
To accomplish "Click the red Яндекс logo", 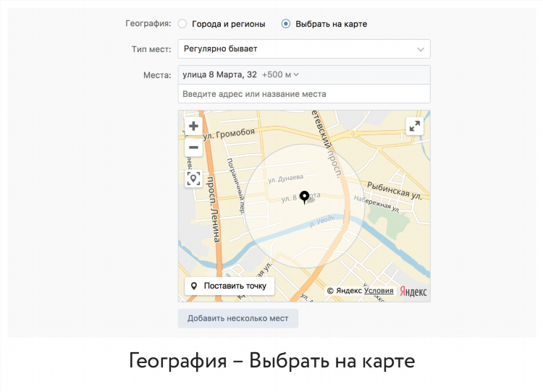I will [x=413, y=291].
